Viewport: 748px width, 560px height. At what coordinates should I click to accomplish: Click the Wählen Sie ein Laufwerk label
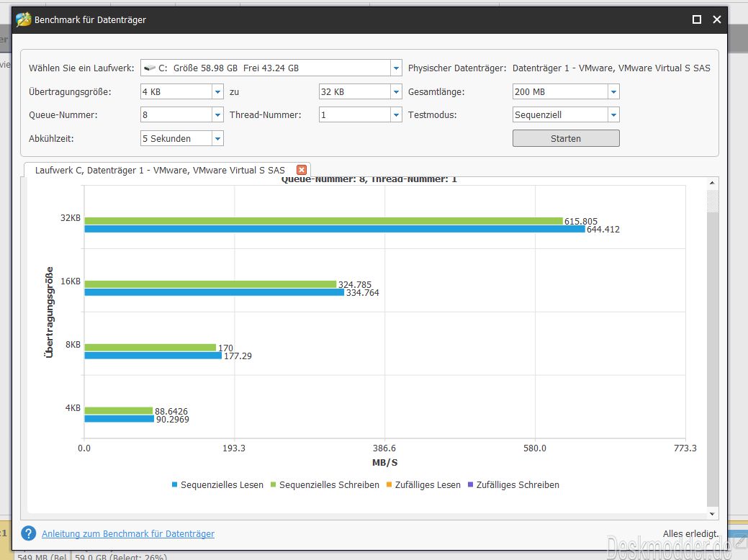[81, 68]
